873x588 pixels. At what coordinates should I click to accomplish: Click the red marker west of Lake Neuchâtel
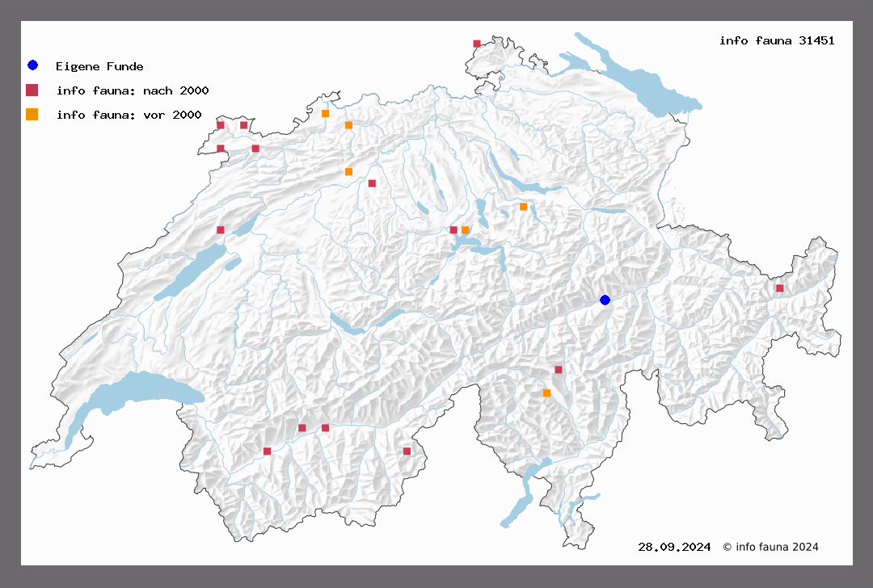(221, 230)
